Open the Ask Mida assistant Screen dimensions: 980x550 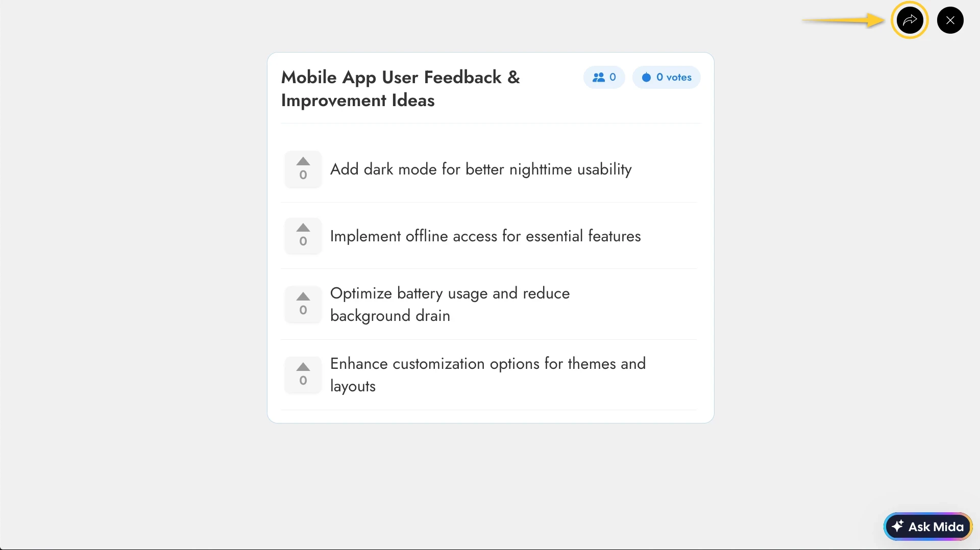927,526
